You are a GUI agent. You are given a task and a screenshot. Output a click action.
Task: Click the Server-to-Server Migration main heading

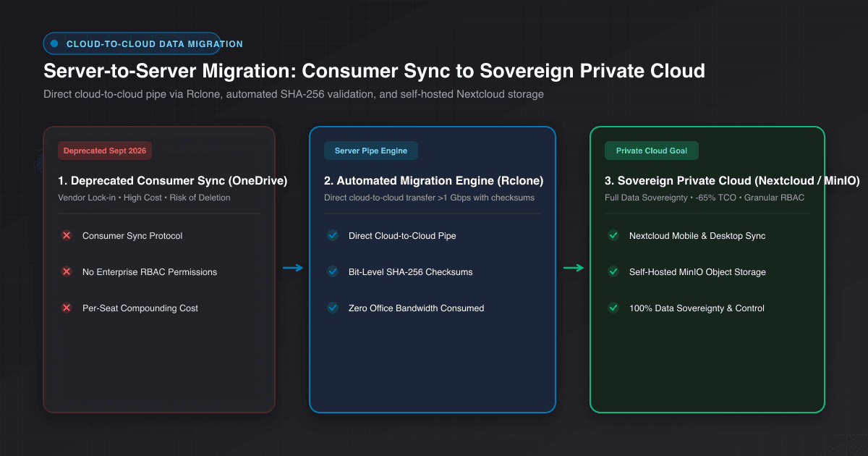click(374, 71)
